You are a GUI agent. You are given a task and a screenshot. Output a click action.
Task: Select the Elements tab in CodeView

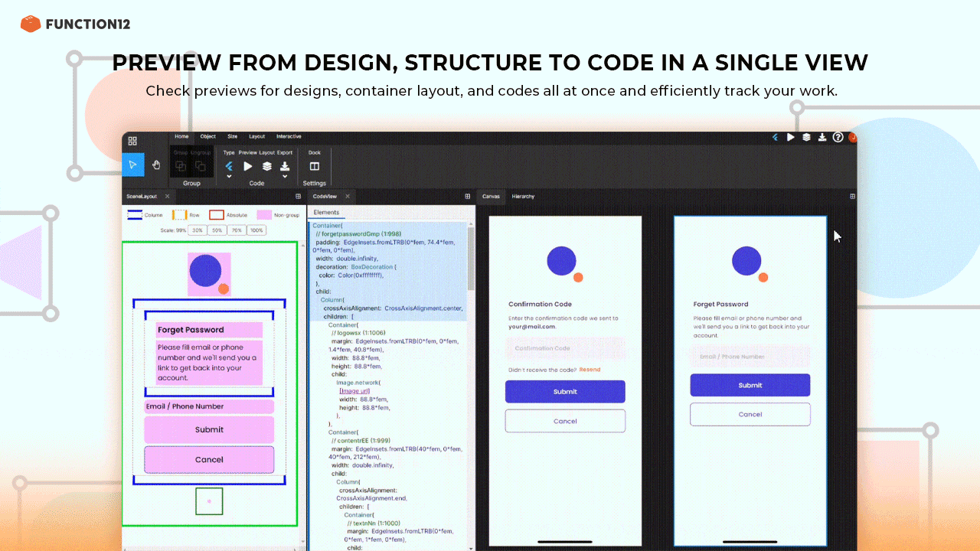click(x=326, y=212)
